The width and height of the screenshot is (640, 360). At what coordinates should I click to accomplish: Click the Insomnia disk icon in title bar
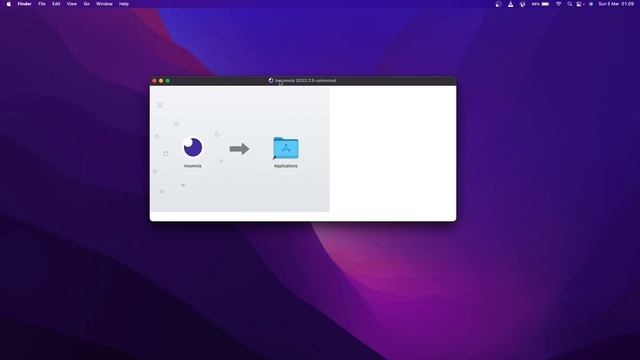271,80
